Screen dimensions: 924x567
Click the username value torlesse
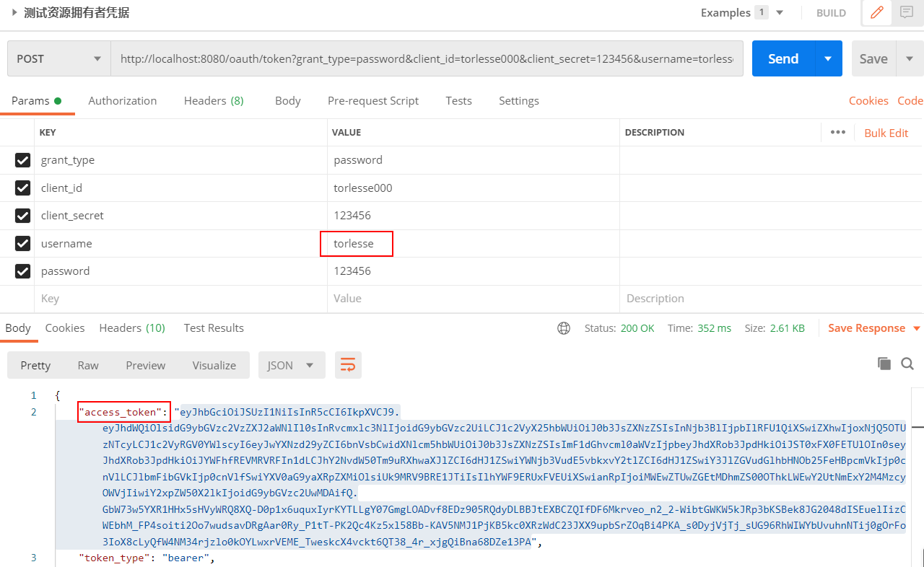point(354,244)
